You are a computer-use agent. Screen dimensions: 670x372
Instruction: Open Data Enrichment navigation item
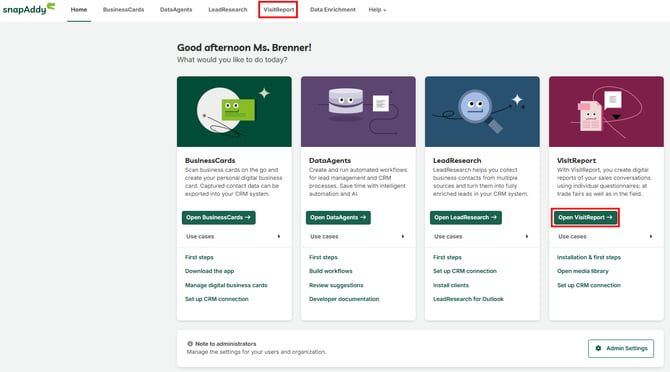click(332, 9)
